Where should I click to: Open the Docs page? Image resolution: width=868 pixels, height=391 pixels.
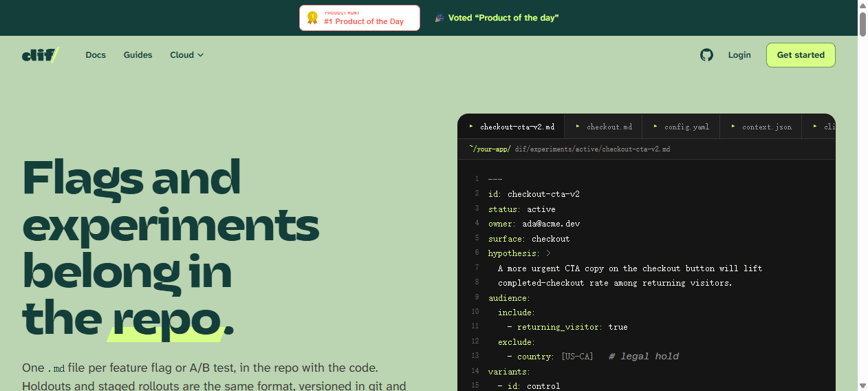point(96,55)
